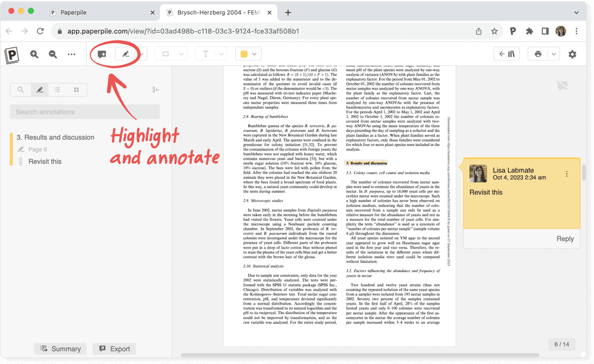
Task: Click the print icon
Action: click(x=538, y=54)
